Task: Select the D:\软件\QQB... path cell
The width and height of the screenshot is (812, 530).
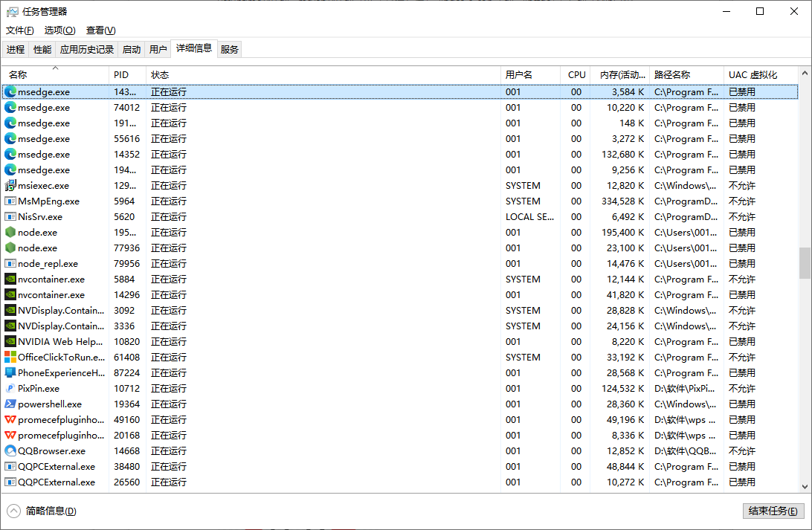Action: (x=685, y=450)
